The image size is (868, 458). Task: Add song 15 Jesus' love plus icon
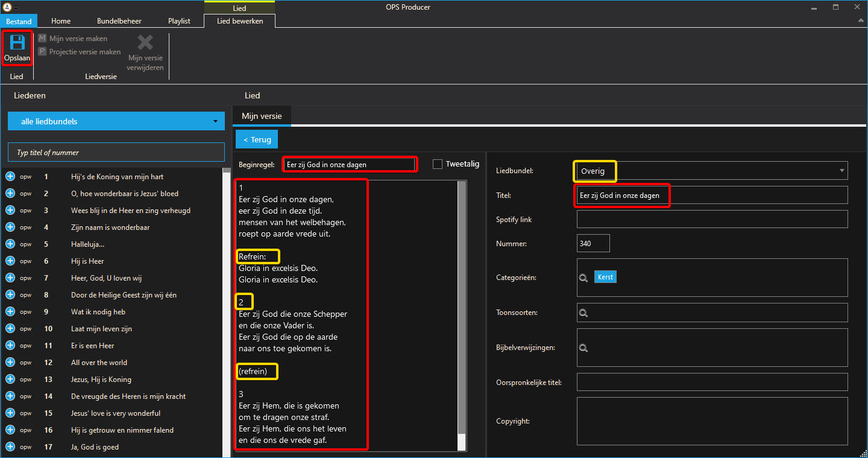[x=10, y=413]
